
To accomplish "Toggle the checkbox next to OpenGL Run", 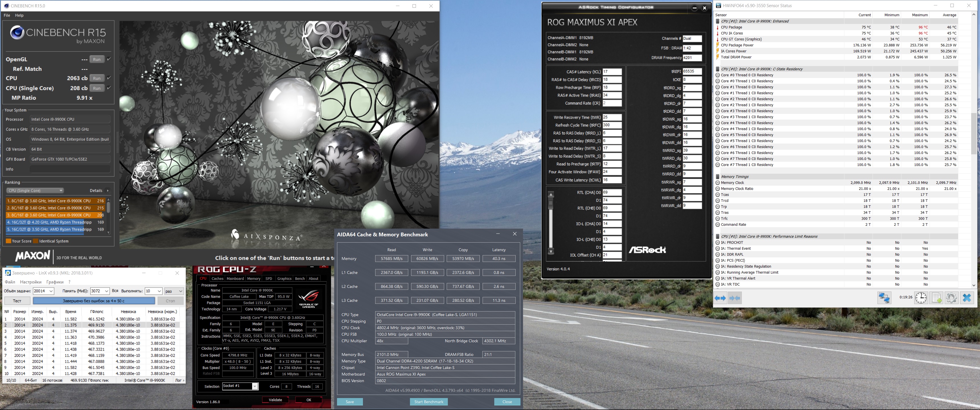I will point(109,59).
